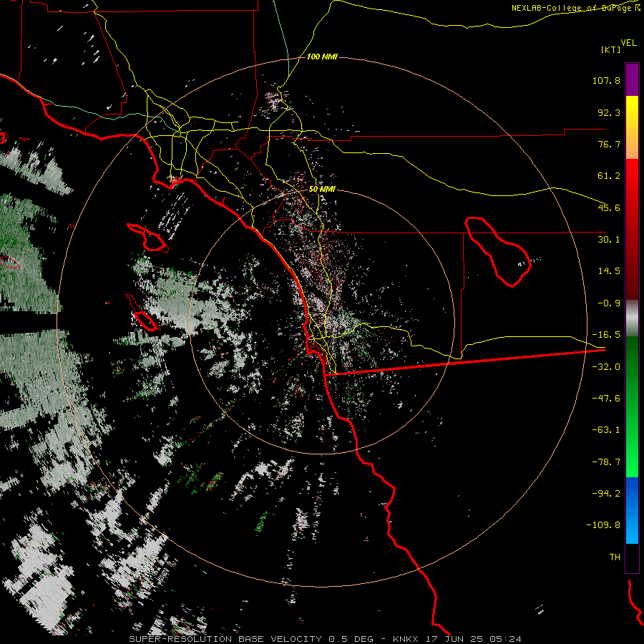This screenshot has height=644, width=644.
Task: Click the [KT] units label
Action: pos(611,49)
